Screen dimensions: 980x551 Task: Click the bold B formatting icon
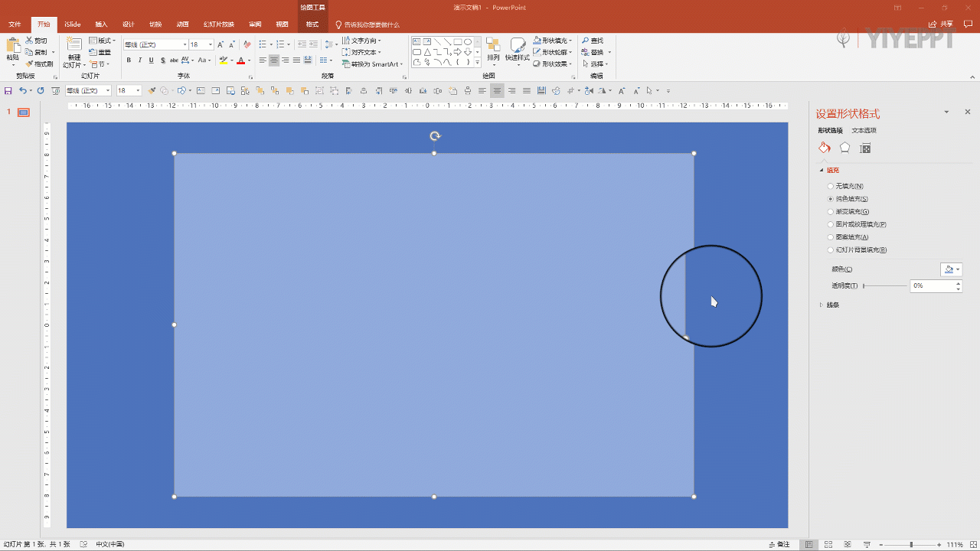(129, 60)
